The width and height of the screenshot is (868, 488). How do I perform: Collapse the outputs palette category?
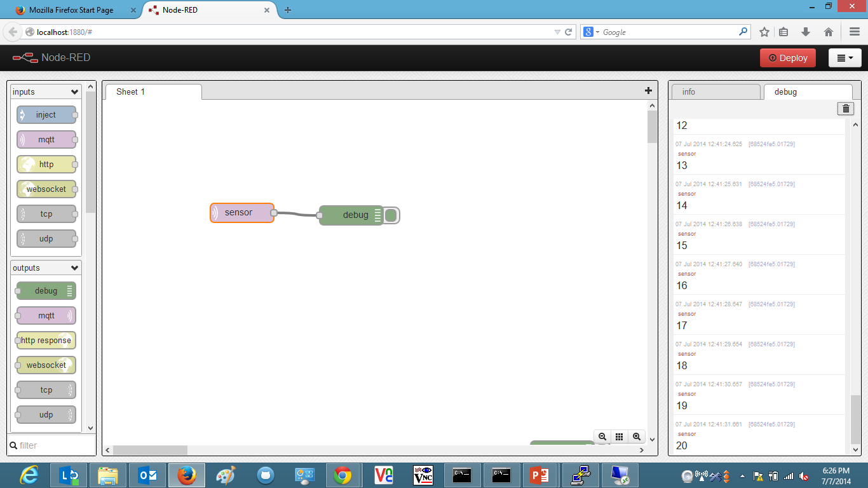[x=46, y=268]
